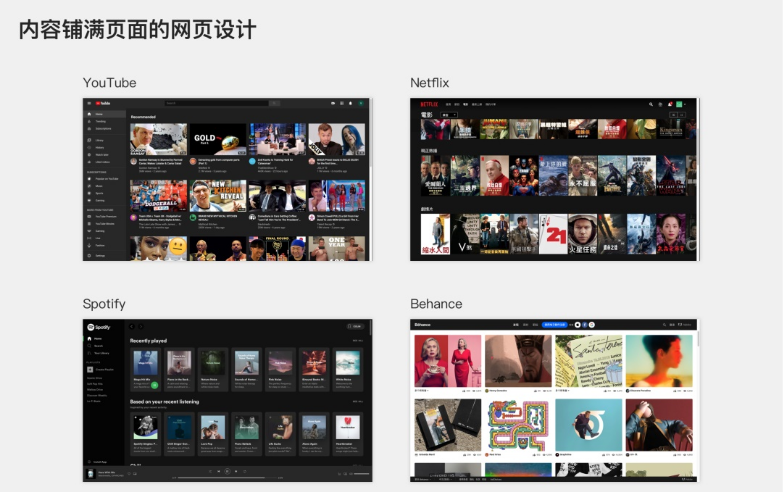Image resolution: width=783 pixels, height=492 pixels.
Task: Click the Spotify playback progress bar
Action: click(x=227, y=478)
